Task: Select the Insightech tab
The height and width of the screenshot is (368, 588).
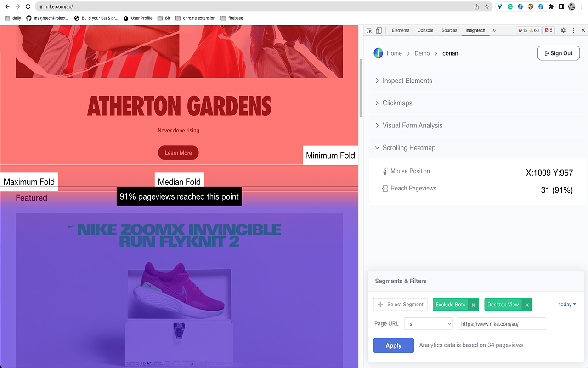Action: (475, 30)
